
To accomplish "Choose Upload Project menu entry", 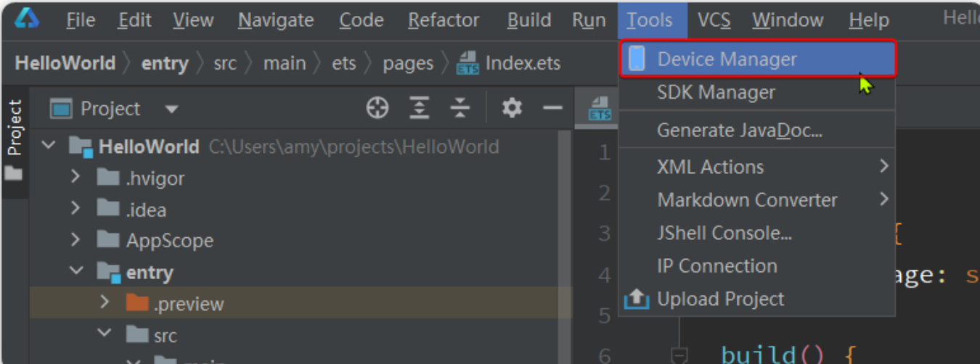I will point(757,299).
